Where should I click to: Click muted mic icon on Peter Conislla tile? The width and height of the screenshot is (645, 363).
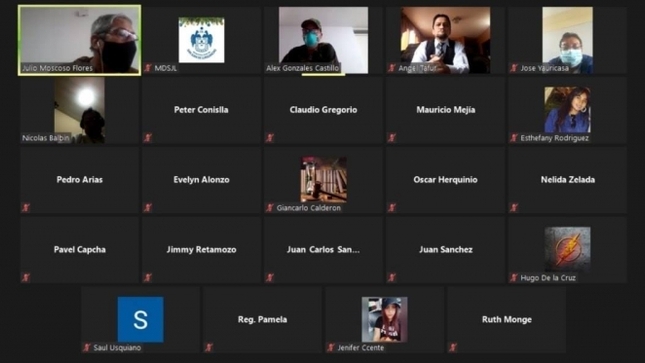pos(148,137)
